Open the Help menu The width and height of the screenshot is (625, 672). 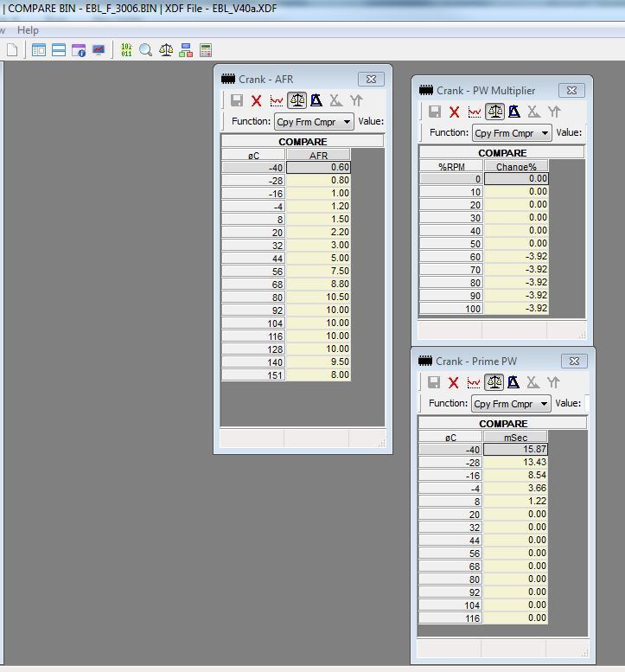tap(28, 30)
